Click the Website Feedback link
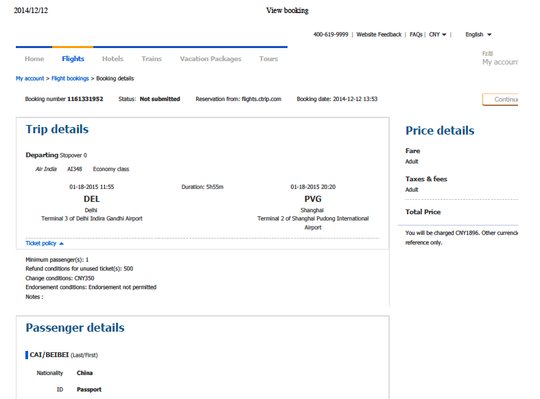This screenshot has width=540, height=399. pyautogui.click(x=379, y=34)
